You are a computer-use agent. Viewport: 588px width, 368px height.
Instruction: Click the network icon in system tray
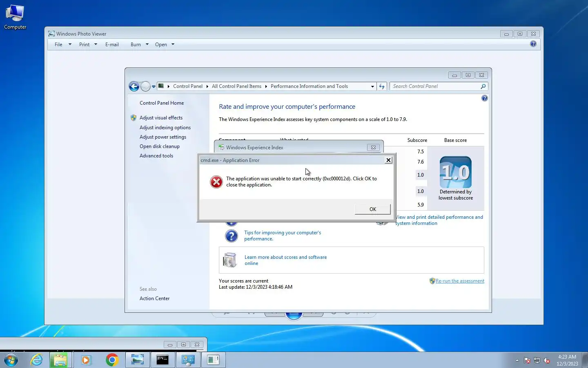point(537,360)
